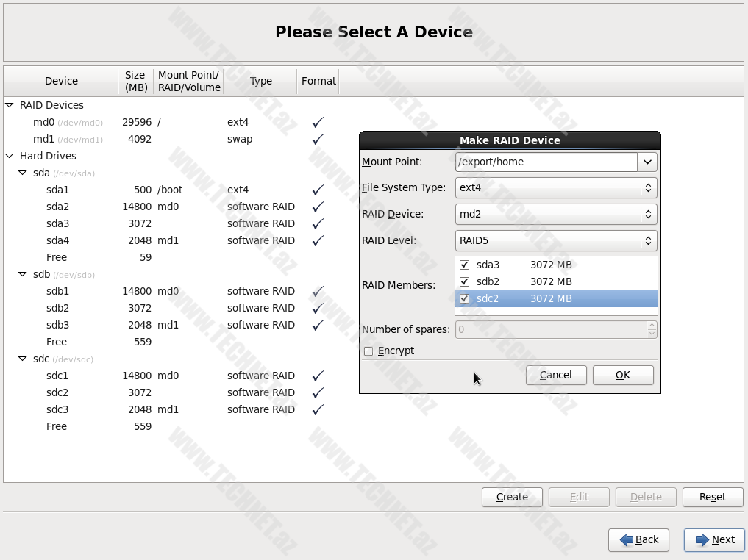This screenshot has height=560, width=748.
Task: Go Back using the arrow button
Action: click(x=638, y=539)
